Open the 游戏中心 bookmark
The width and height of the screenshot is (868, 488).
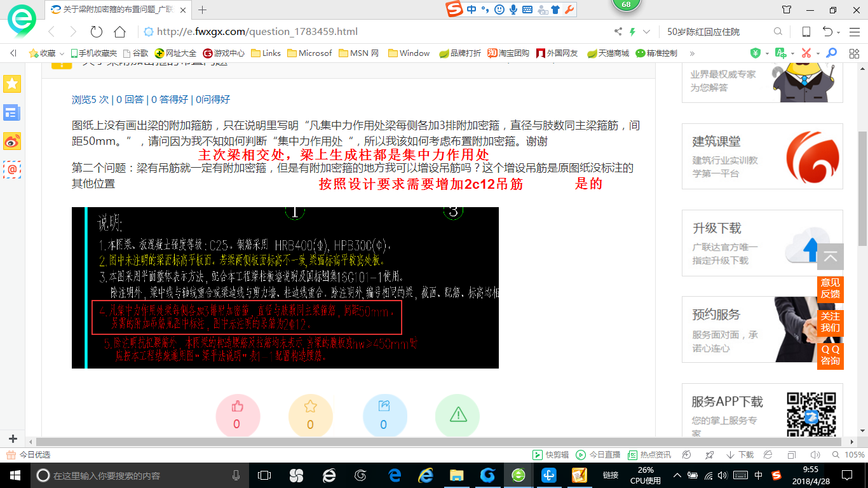[224, 53]
